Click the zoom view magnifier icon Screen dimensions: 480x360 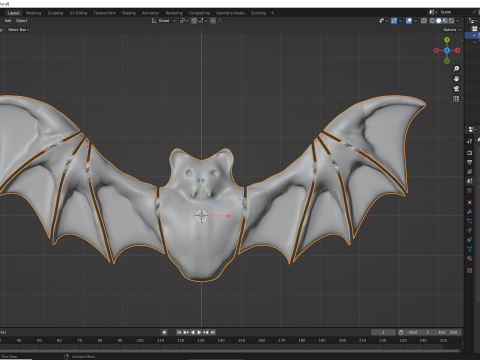click(x=456, y=69)
